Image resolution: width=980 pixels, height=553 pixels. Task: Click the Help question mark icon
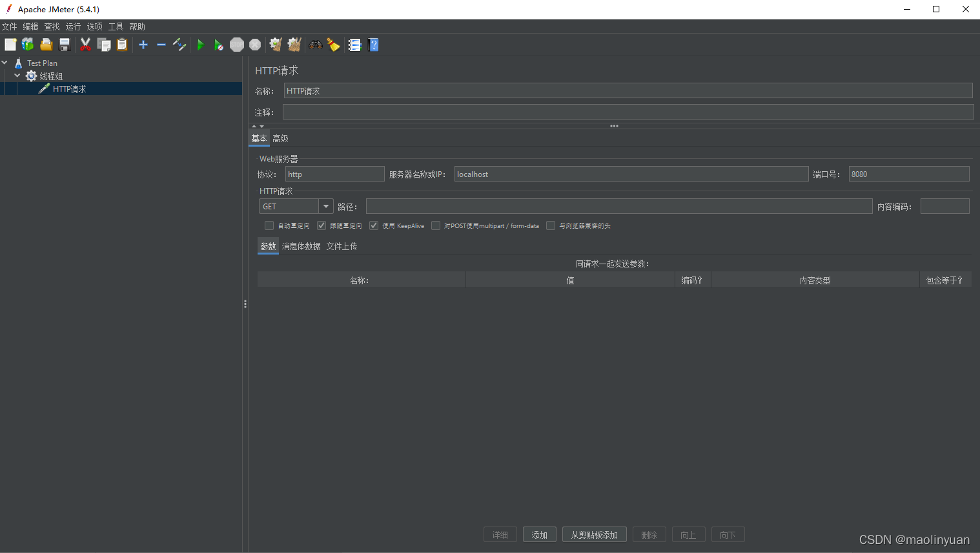coord(373,45)
